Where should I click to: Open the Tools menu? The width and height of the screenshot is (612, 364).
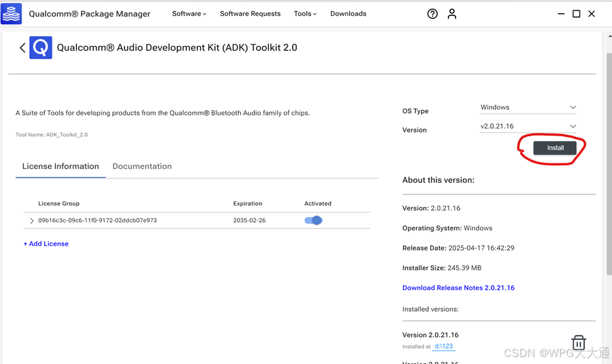(x=305, y=14)
